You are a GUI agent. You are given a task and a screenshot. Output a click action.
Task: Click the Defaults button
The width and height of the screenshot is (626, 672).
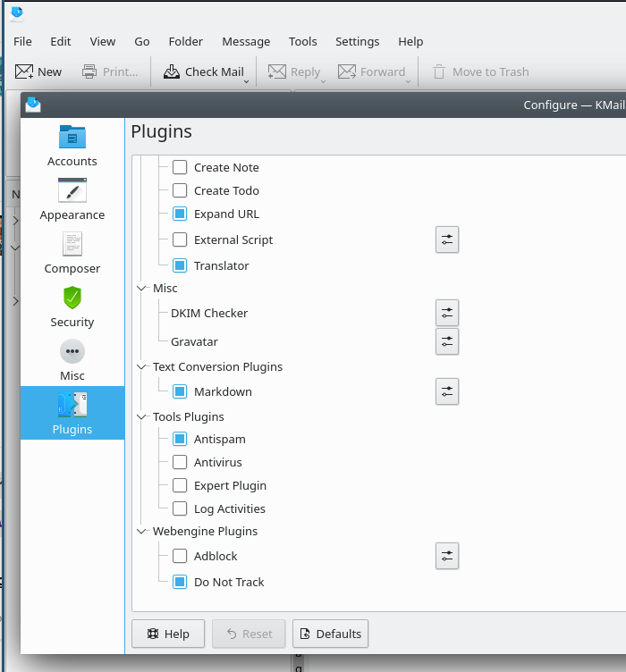[330, 634]
